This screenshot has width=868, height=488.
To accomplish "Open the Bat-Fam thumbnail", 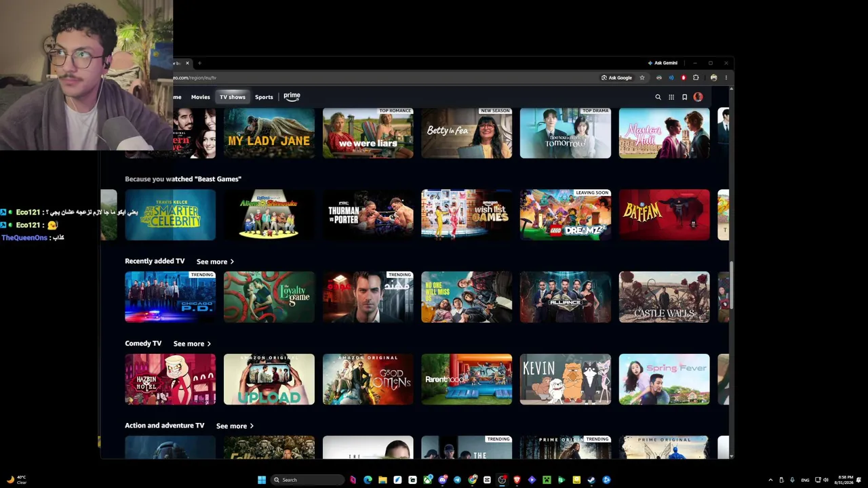I will 665,215.
